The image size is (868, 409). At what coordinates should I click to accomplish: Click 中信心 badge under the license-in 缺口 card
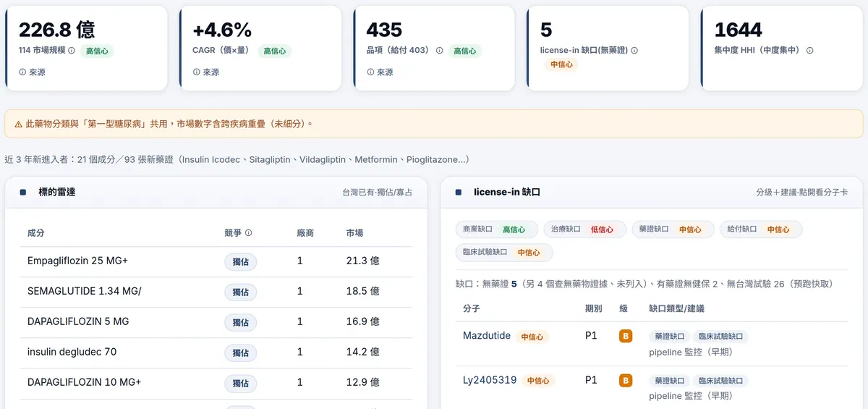click(561, 64)
